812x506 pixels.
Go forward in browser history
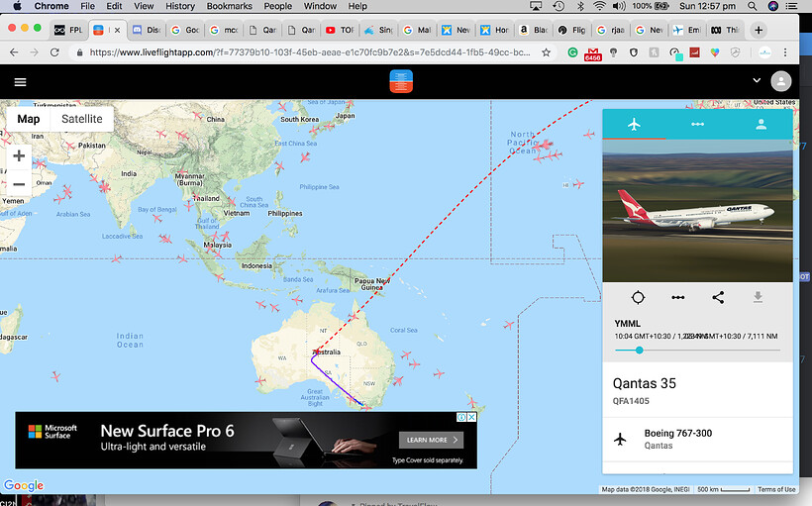coord(35,52)
